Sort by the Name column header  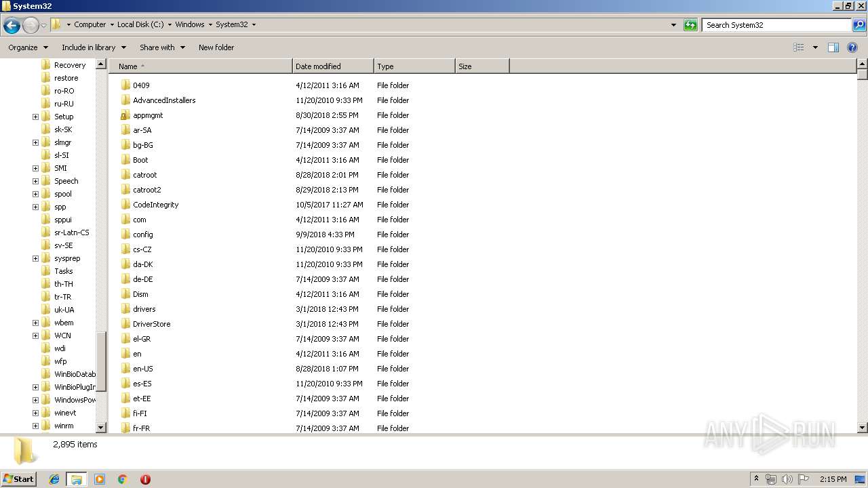click(x=201, y=66)
